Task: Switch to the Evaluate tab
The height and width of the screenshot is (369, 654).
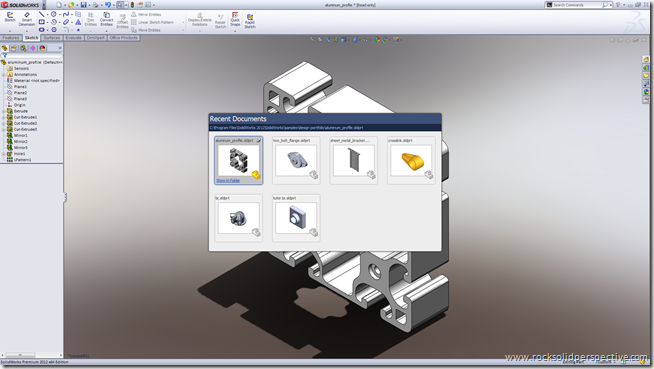Action: [73, 38]
